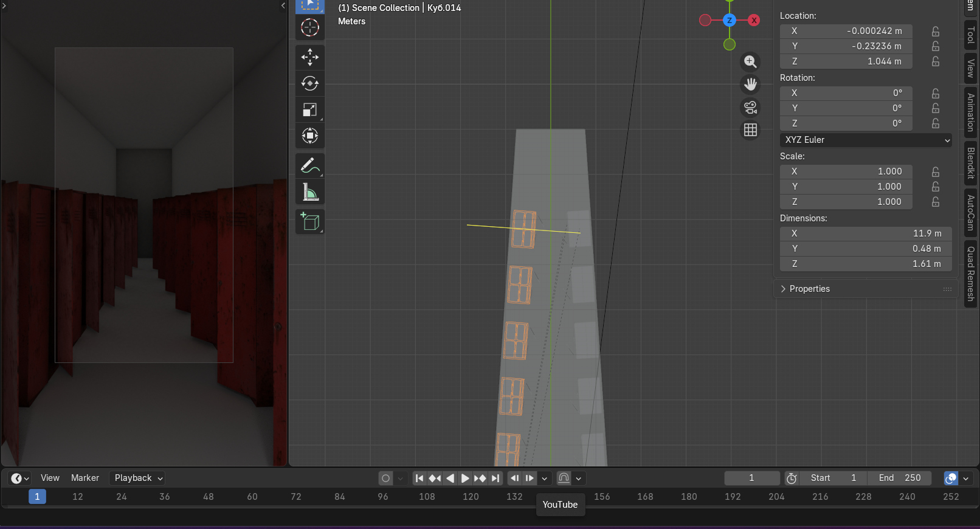Image resolution: width=980 pixels, height=529 pixels.
Task: Choose the Rotate tool
Action: point(310,83)
